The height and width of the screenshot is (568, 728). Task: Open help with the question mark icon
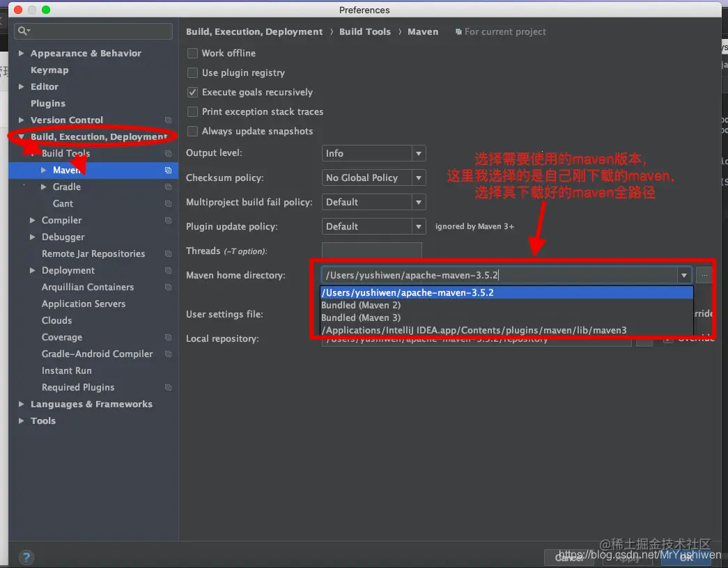(x=26, y=558)
